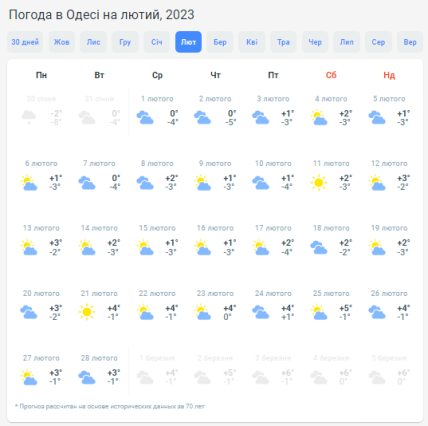Click partly sunny icon for 23 лютого
This screenshot has height=426, width=428.
pyautogui.click(x=202, y=312)
